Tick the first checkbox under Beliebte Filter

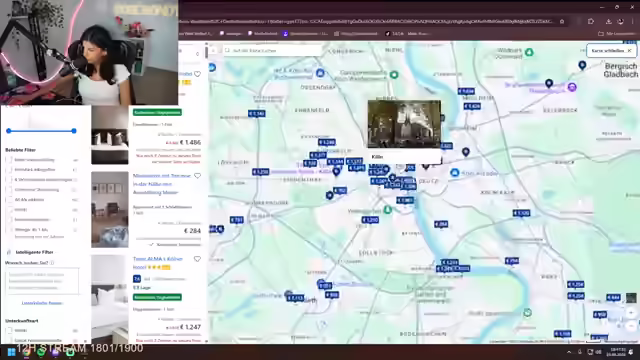tap(9, 160)
